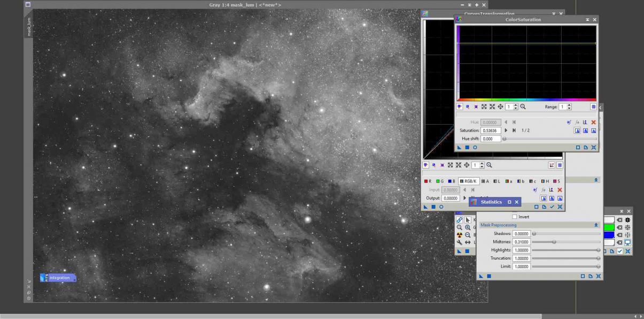Apply the mask tool with blue square
Screen dimensions: 644x319
tap(488, 276)
